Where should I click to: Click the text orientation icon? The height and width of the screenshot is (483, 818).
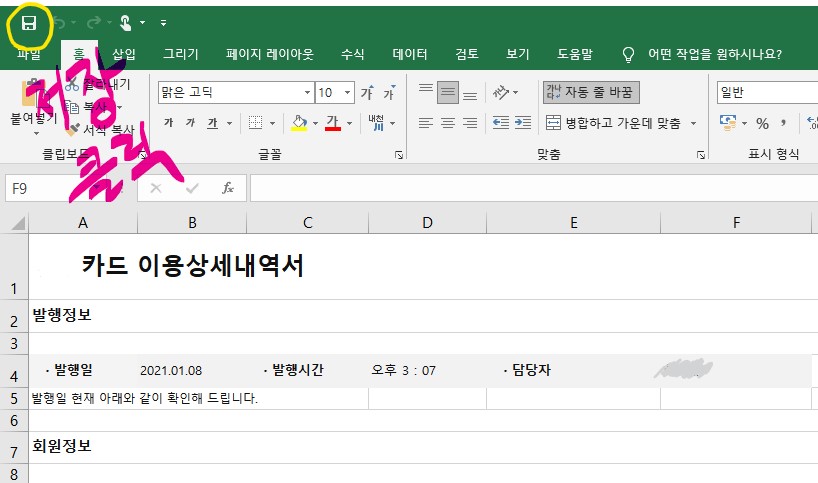[x=501, y=92]
